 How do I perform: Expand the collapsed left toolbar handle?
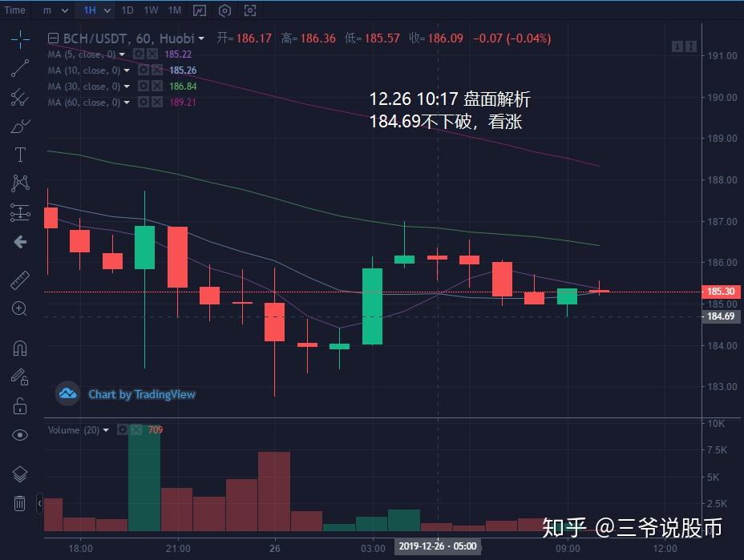39,504
